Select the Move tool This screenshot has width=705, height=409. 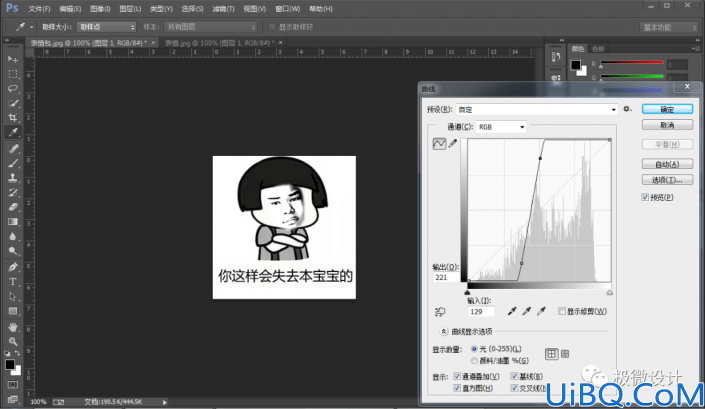coord(13,59)
